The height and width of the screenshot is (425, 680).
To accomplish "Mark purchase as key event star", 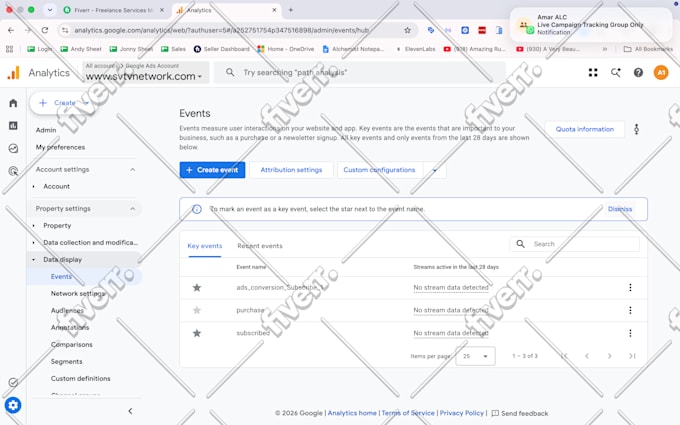I will [x=197, y=310].
